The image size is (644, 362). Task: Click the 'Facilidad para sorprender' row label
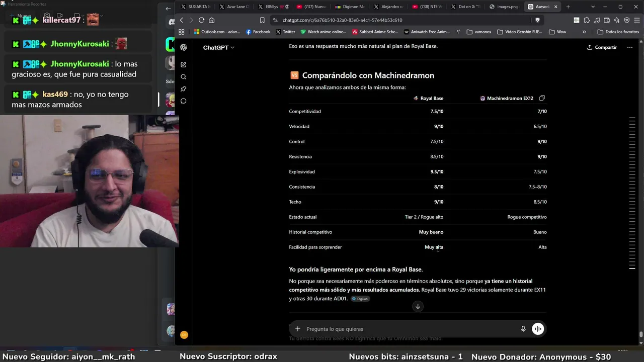click(x=315, y=247)
